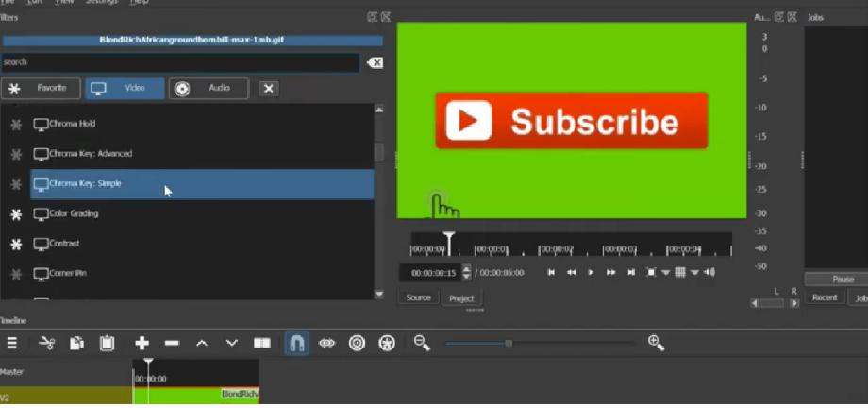Favorite the Chroma Key: Advanced star

(16, 155)
